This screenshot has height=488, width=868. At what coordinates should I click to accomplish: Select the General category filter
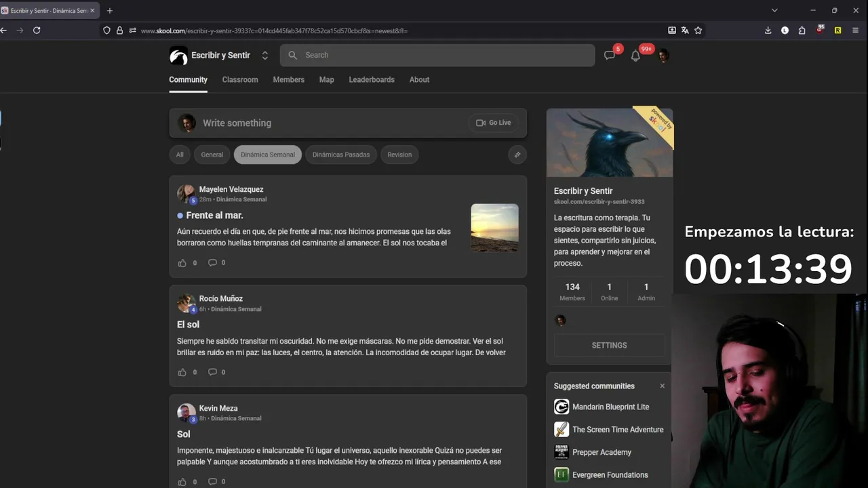212,155
